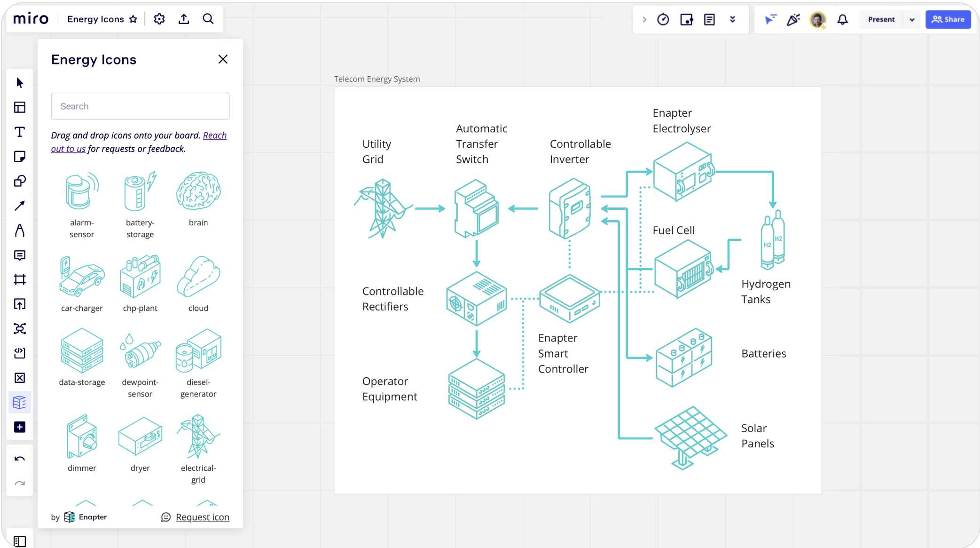Expand more apps double chevron
This screenshot has width=980, height=548.
click(x=732, y=19)
